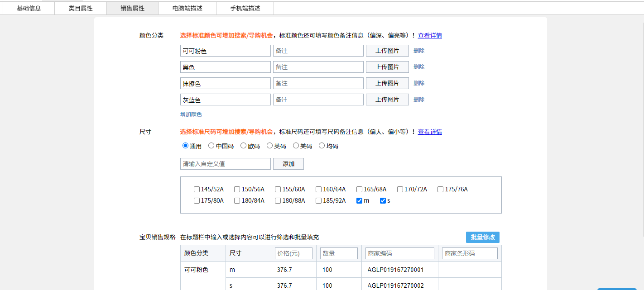Screen dimensions: 644x290
Task: Open the 手机端描述 tab
Action: (x=245, y=8)
